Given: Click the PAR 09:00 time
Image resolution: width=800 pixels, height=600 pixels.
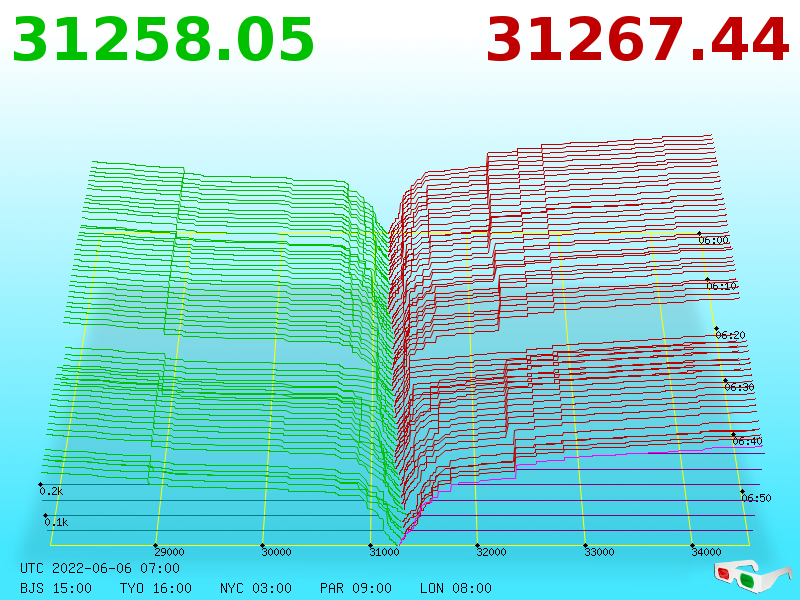Looking at the screenshot, I should click(356, 588).
